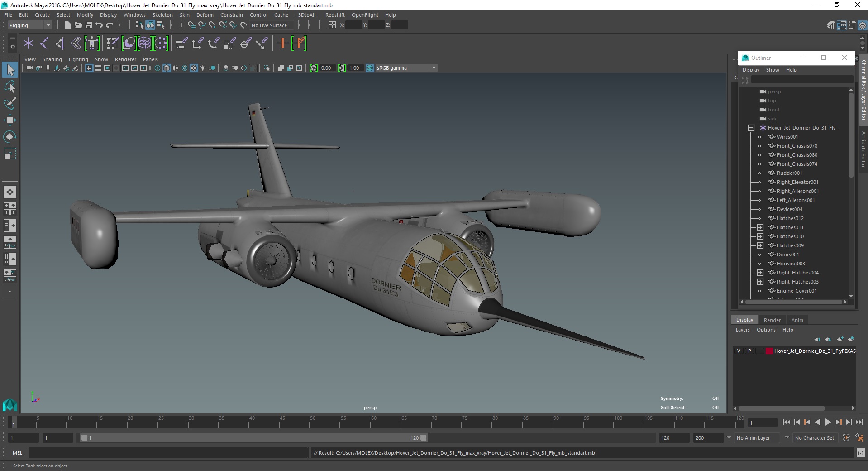The image size is (868, 471).
Task: Click the timeline range slider bar
Action: [253, 438]
